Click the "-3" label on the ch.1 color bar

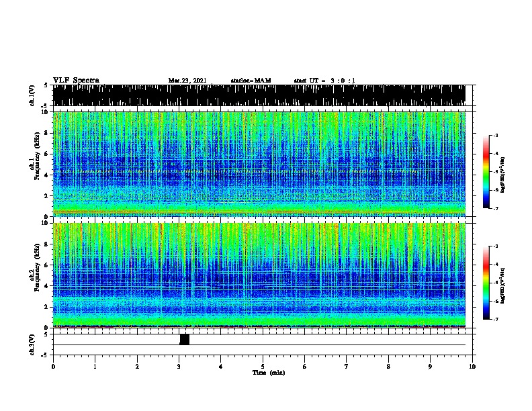click(496, 136)
